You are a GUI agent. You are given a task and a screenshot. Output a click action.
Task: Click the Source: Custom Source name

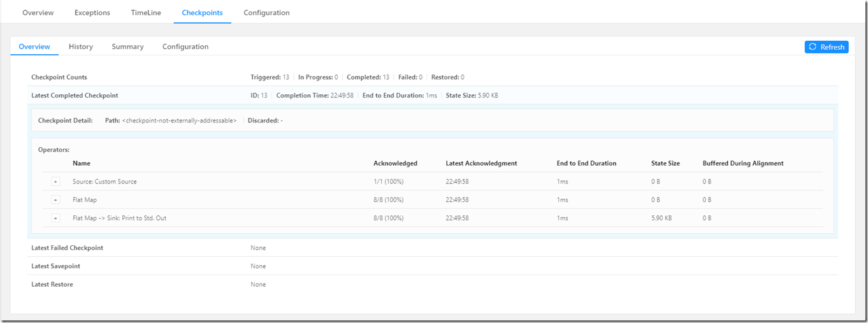[105, 182]
